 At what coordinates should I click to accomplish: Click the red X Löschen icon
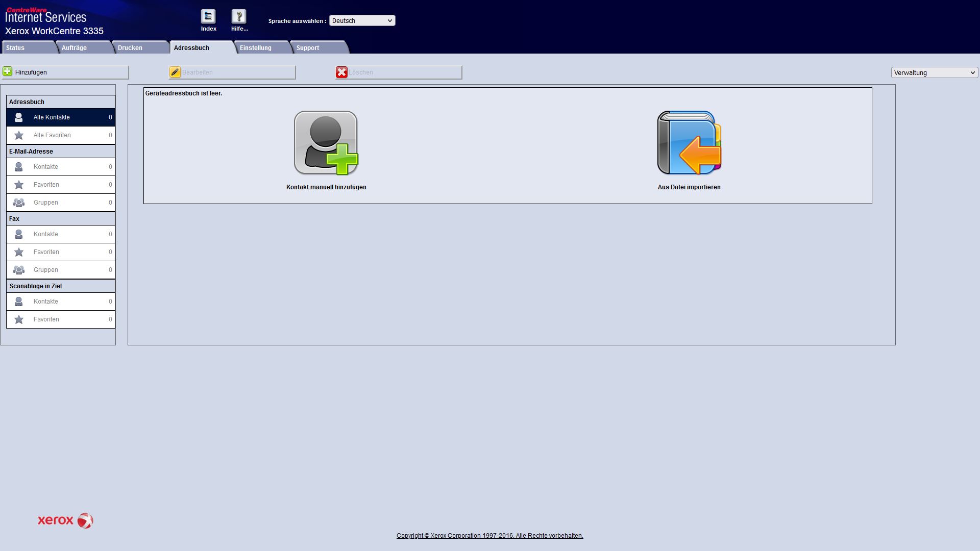(341, 72)
